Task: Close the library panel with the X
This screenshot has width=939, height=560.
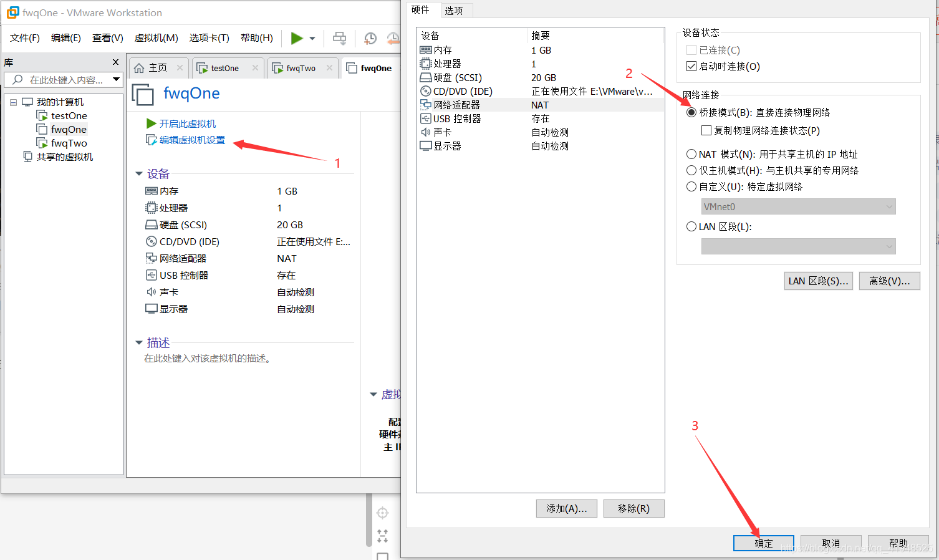Action: click(x=115, y=62)
